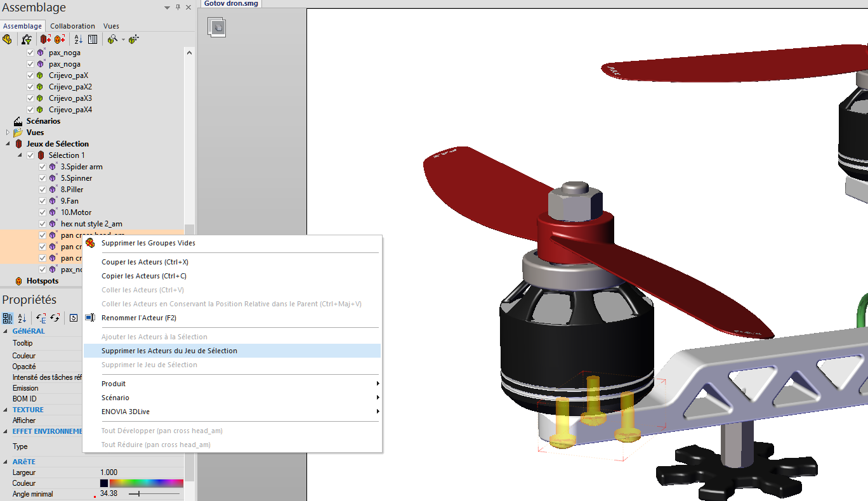The height and width of the screenshot is (501, 868).
Task: Select the 5.Spinner tree item
Action: (x=76, y=178)
